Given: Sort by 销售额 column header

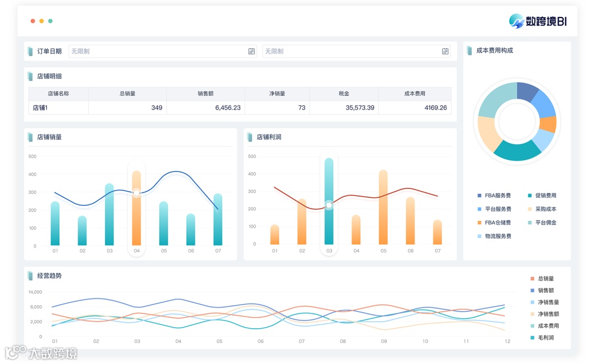Looking at the screenshot, I should (205, 94).
